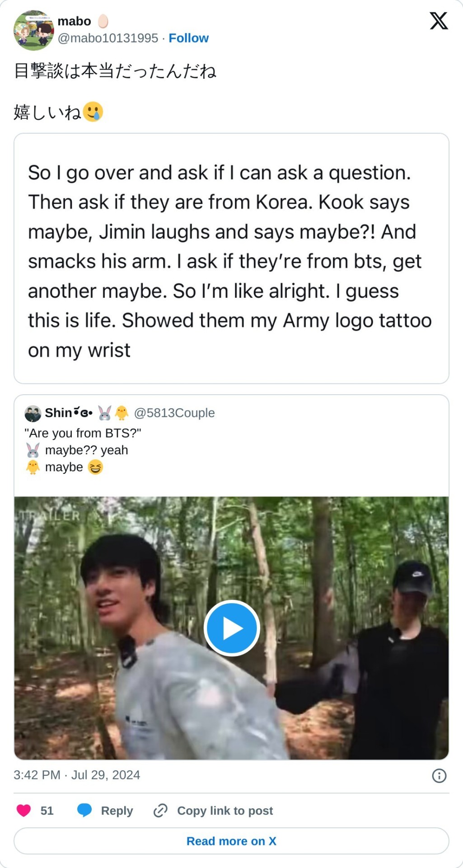Click the mabo display name

[75, 21]
